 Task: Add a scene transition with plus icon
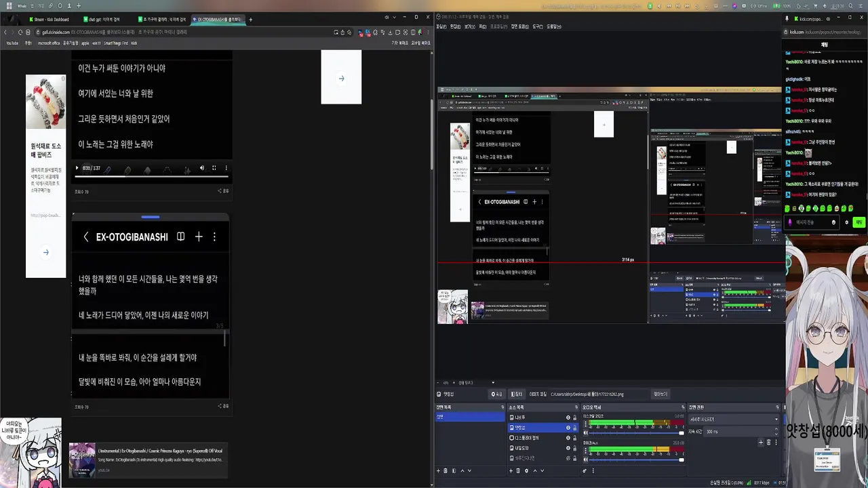[x=761, y=443]
